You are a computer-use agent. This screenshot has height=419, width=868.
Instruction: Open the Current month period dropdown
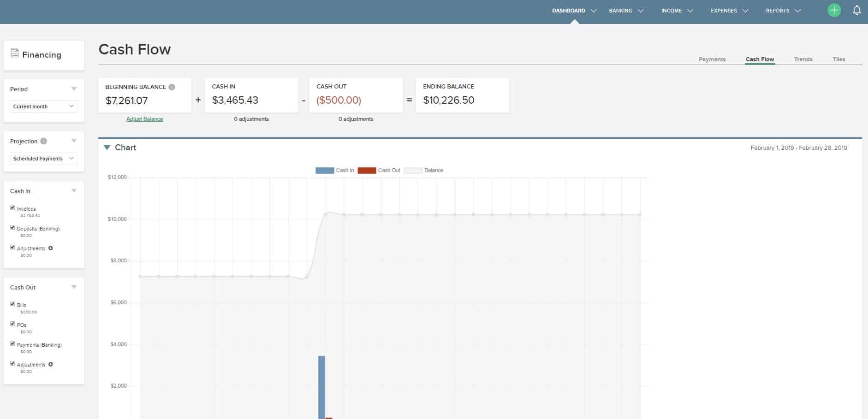coord(43,106)
